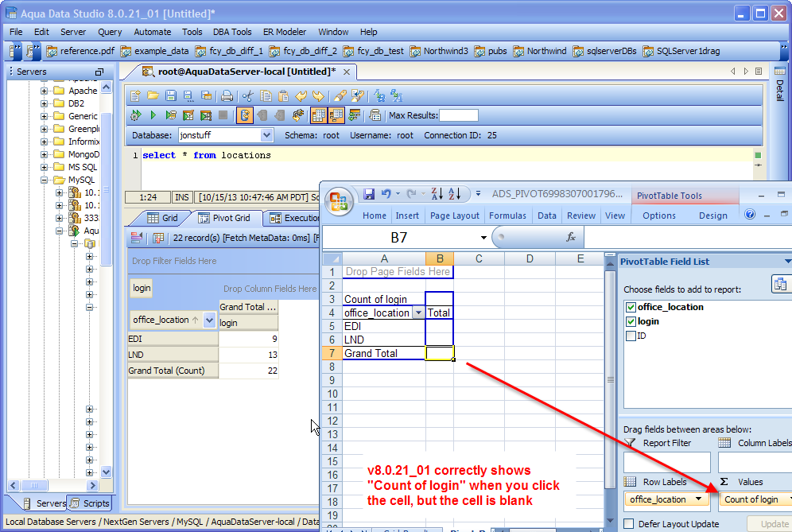This screenshot has width=792, height=532.
Task: Collapse the MySQL folder node
Action: click(44, 180)
